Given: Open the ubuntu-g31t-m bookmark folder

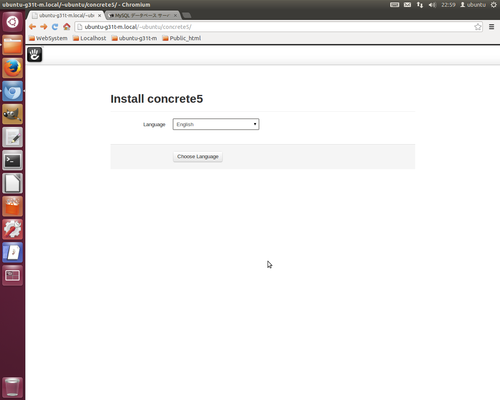Looking at the screenshot, I should click(134, 38).
